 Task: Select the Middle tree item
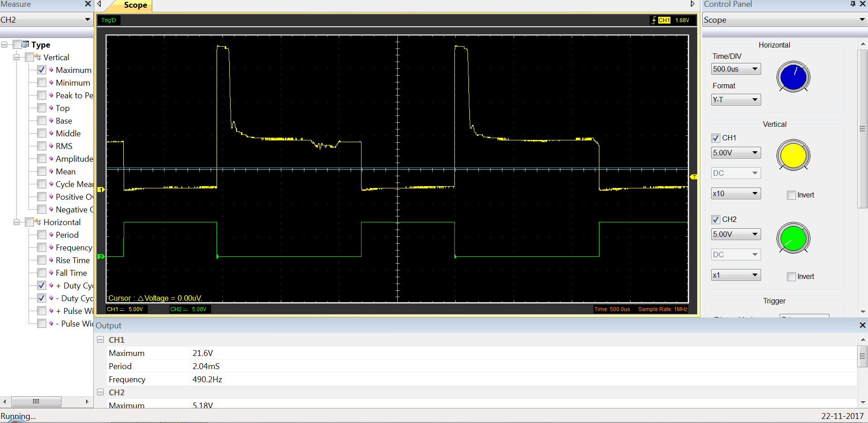tap(68, 133)
